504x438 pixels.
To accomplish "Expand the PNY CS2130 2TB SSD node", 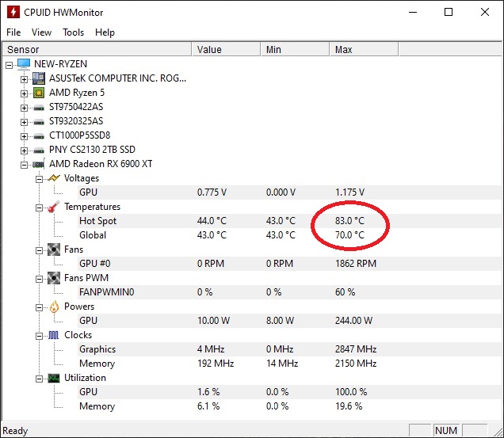I will pos(24,150).
